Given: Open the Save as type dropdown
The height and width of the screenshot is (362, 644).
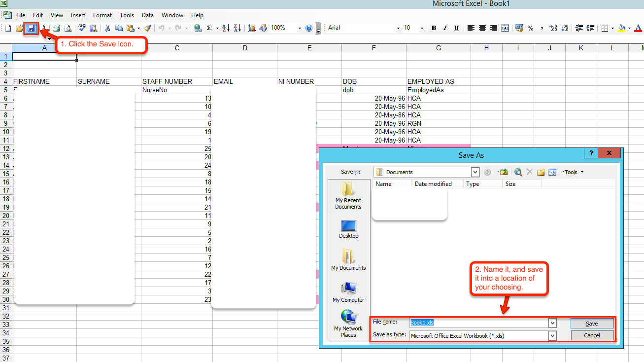Looking at the screenshot, I should [x=552, y=335].
